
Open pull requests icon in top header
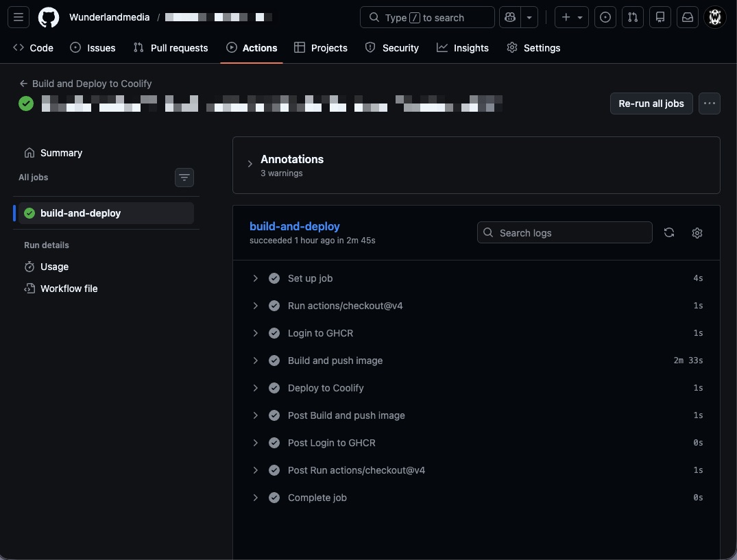[x=633, y=17]
